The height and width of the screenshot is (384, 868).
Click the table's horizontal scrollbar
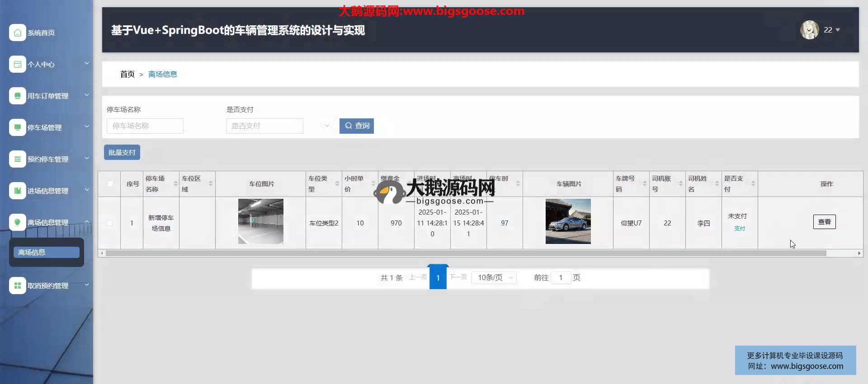coord(466,253)
